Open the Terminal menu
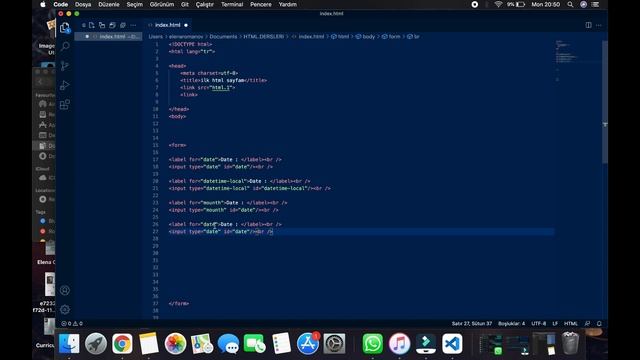 click(x=232, y=4)
